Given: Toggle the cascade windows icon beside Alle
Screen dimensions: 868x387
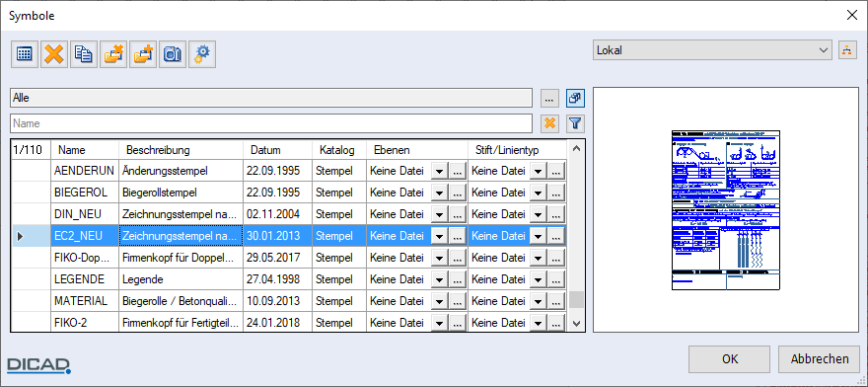Looking at the screenshot, I should point(576,98).
